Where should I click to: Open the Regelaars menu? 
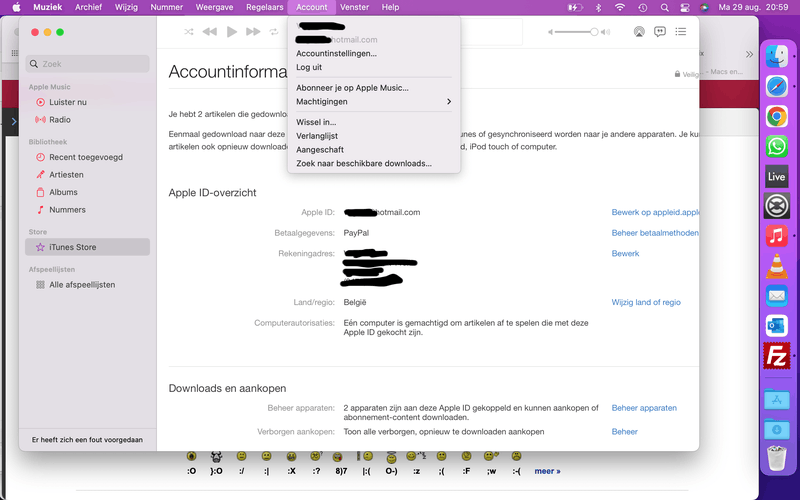point(264,7)
